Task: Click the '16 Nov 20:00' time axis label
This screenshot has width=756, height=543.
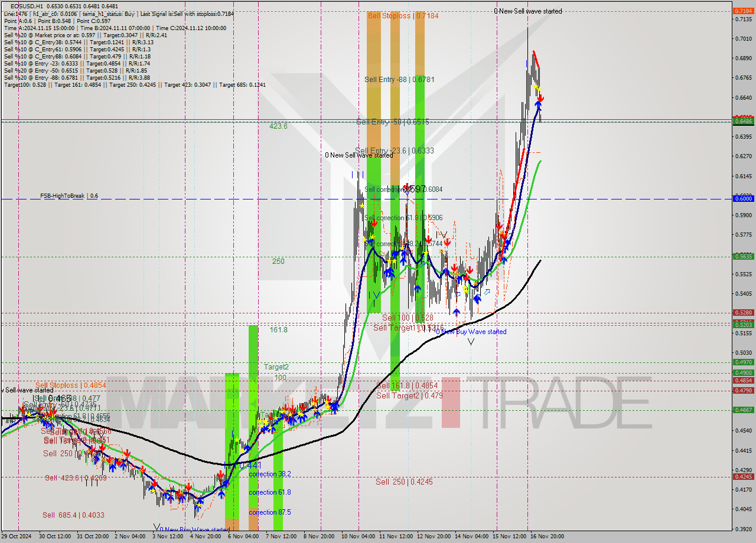Action: 547,537
